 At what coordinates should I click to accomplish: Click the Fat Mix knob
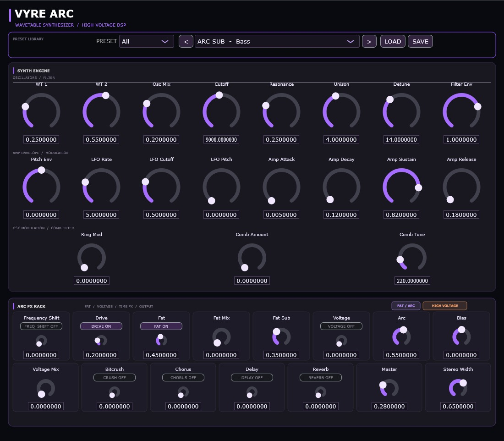[x=221, y=337]
